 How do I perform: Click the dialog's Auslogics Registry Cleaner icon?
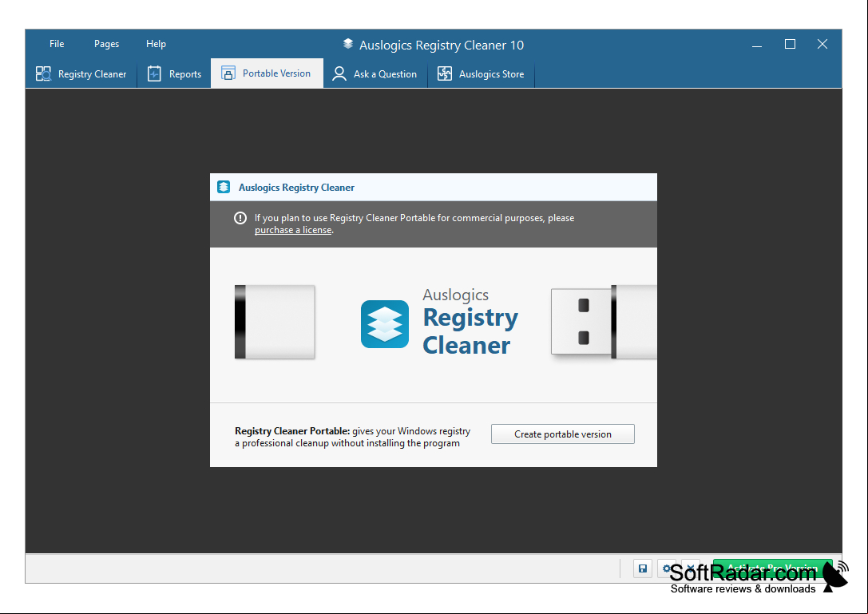click(224, 187)
